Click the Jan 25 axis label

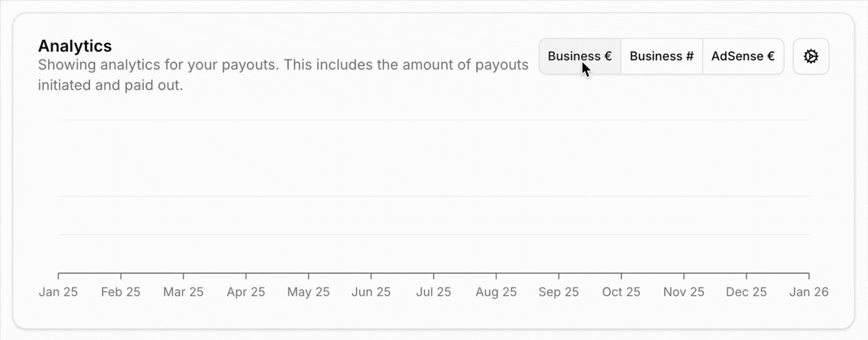(x=58, y=292)
